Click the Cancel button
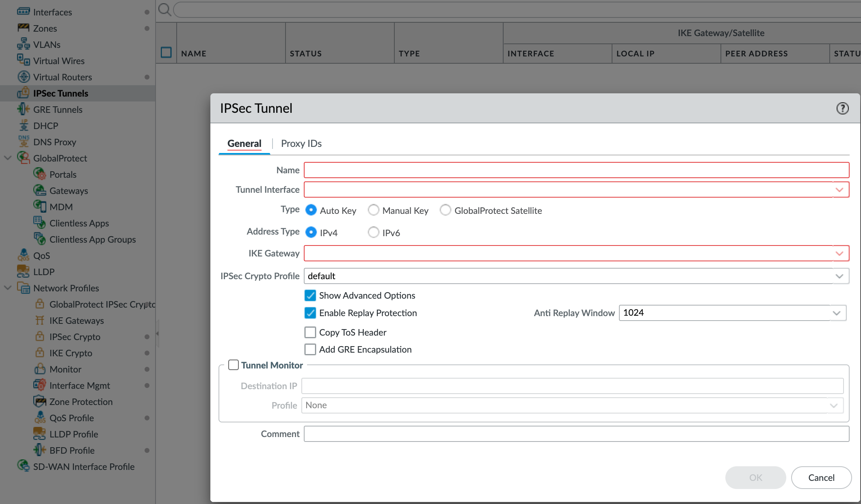861x504 pixels. 821,478
